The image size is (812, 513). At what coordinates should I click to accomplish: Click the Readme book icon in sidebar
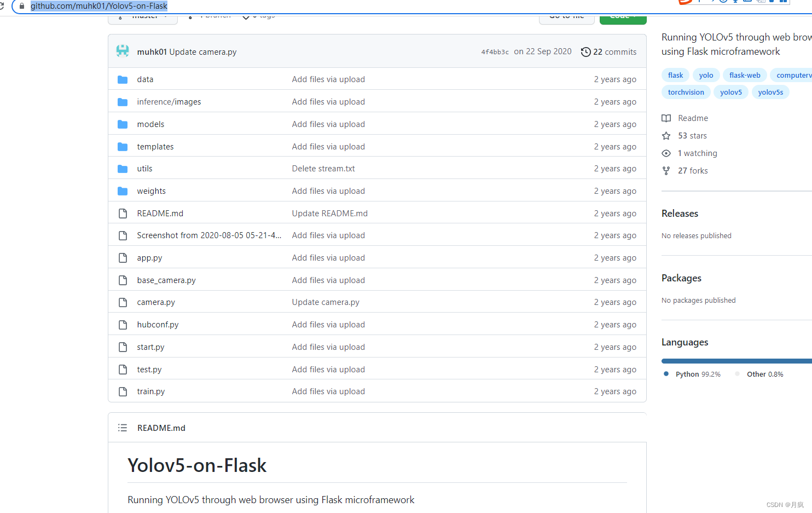click(x=666, y=118)
